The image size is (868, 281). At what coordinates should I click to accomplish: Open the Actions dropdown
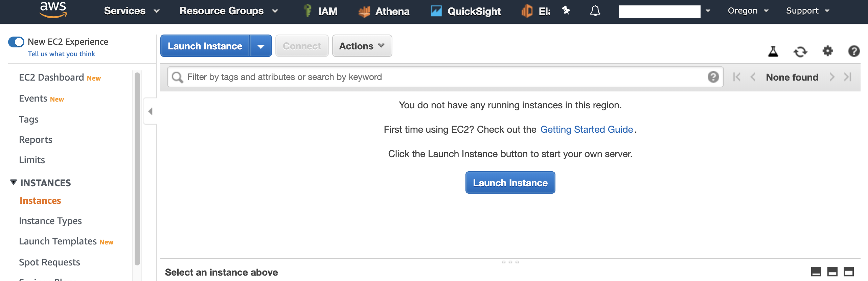click(362, 46)
